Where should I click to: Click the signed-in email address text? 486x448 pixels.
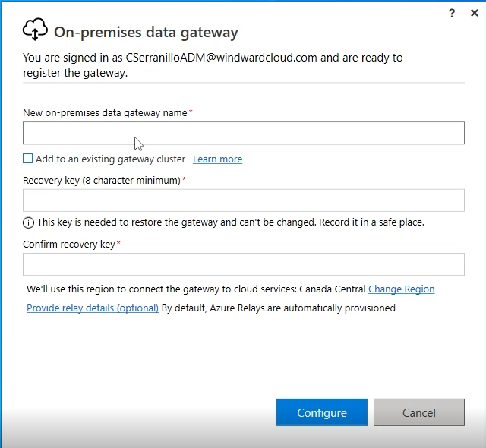click(x=221, y=58)
